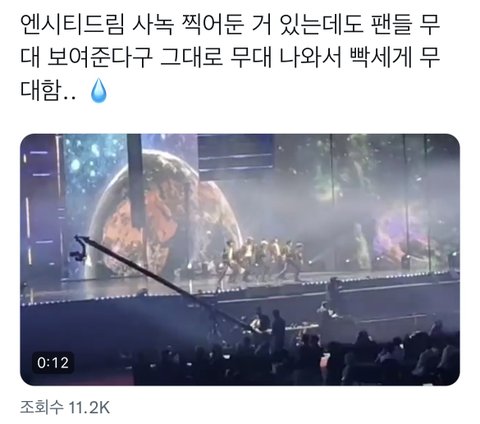
Task: Tap the text 대함.. on the last line
Action: point(48,90)
